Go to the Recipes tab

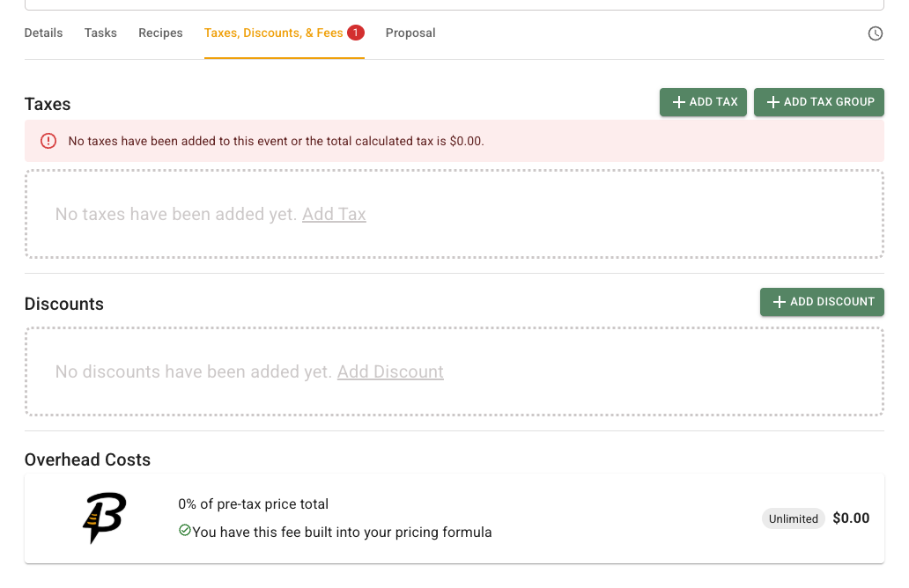coord(160,33)
